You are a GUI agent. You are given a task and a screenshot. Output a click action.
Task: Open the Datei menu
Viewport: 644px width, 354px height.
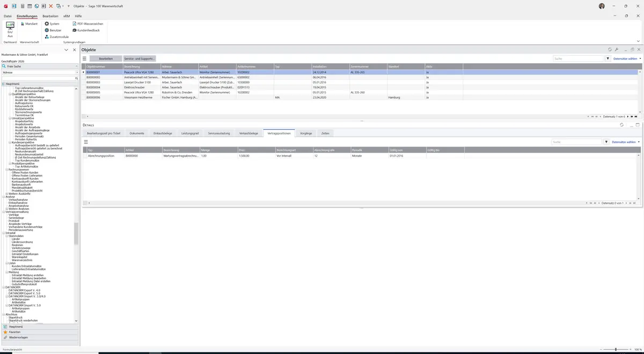pyautogui.click(x=8, y=16)
